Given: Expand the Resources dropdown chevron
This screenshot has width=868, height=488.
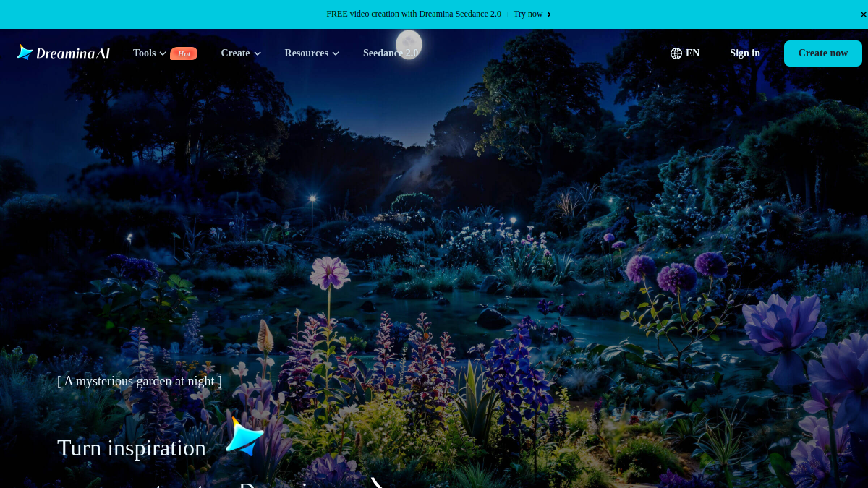Looking at the screenshot, I should [336, 53].
